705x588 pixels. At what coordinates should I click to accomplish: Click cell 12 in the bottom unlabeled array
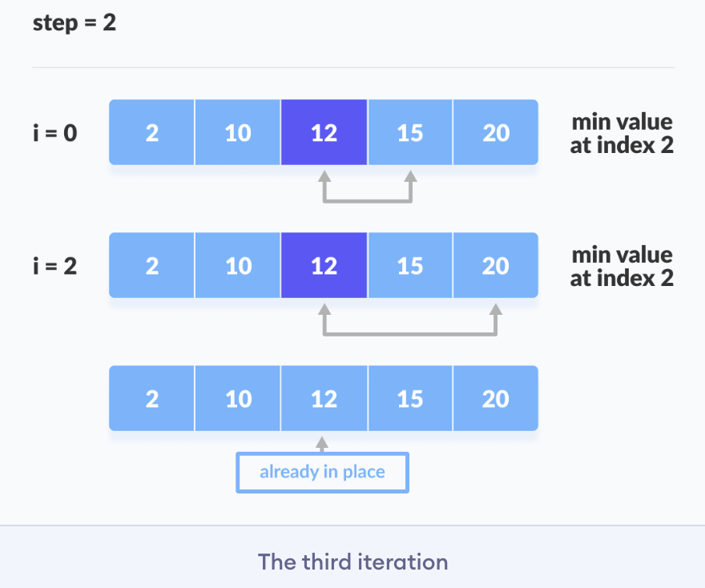click(324, 398)
